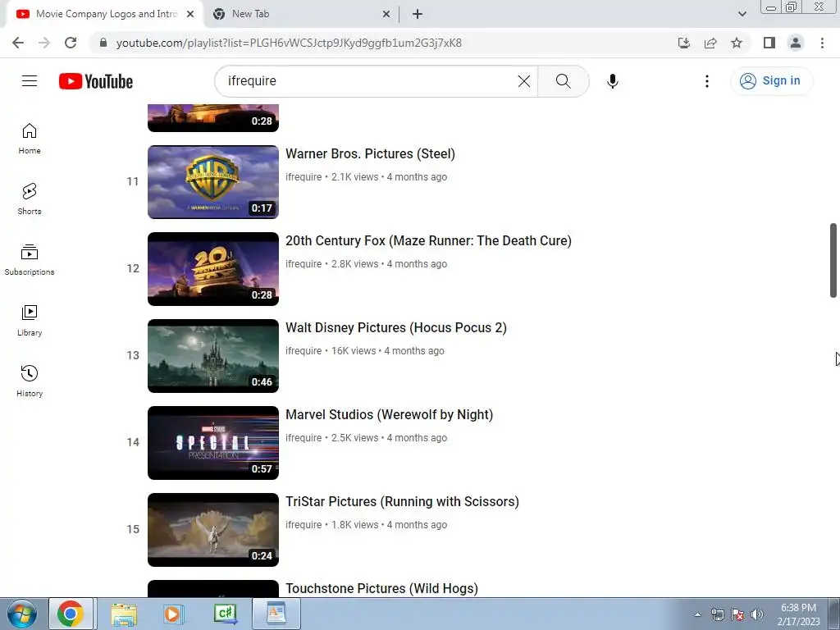Open the Chrome profile avatar
Viewport: 840px width, 630px height.
pos(796,43)
